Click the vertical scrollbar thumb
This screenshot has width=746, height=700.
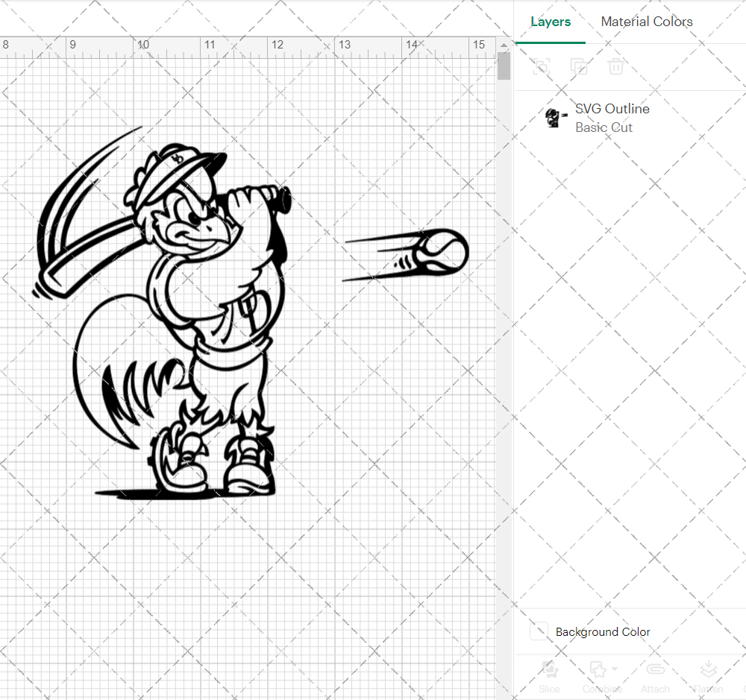tap(504, 66)
